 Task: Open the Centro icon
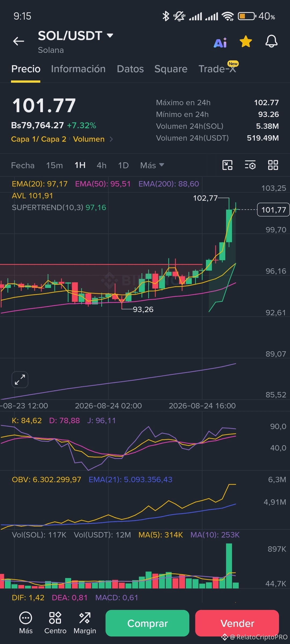[x=55, y=623]
